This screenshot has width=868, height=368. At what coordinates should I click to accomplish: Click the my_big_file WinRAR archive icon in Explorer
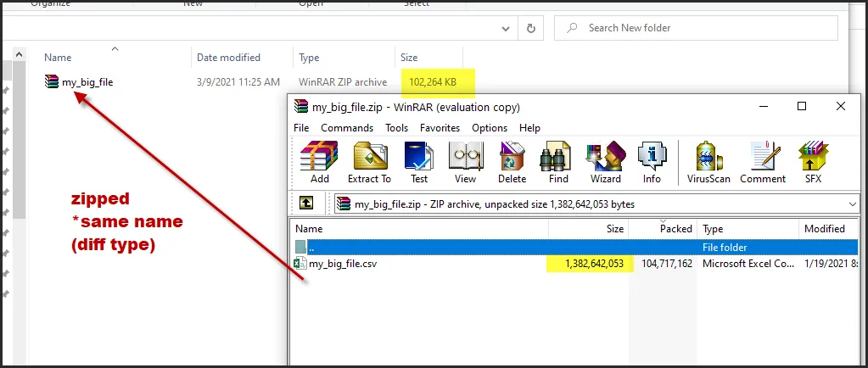(x=52, y=82)
